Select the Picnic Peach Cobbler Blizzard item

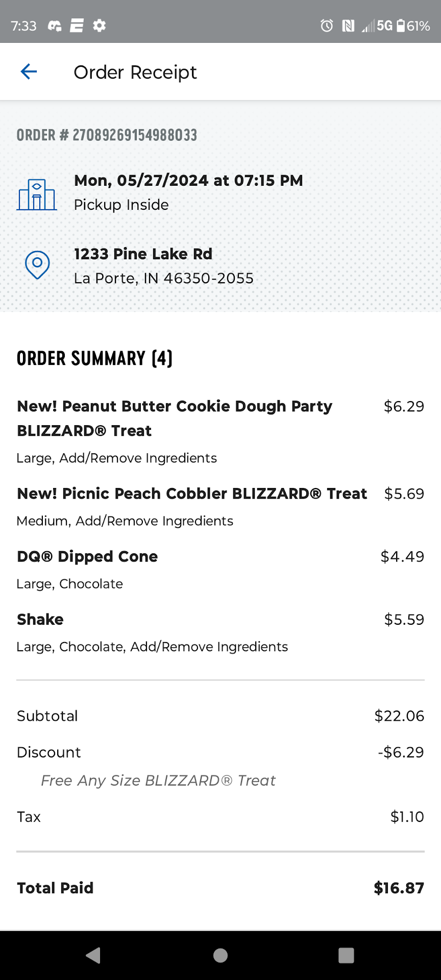pyautogui.click(x=192, y=494)
